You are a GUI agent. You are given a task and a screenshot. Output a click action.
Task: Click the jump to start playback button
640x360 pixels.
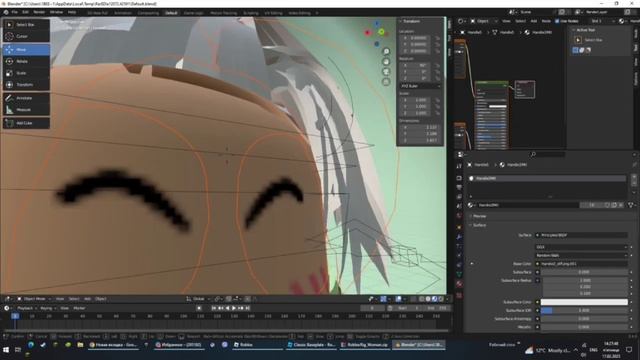click(x=214, y=308)
